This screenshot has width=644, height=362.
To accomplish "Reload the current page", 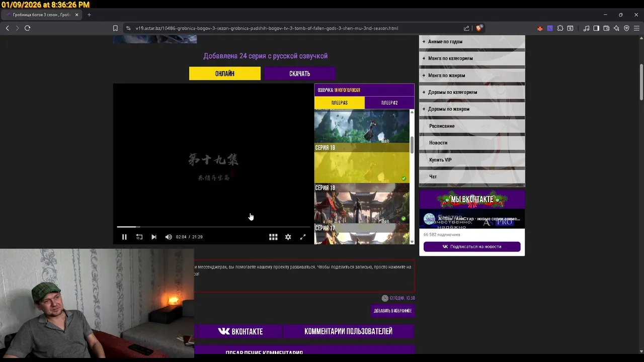I will pos(27,28).
